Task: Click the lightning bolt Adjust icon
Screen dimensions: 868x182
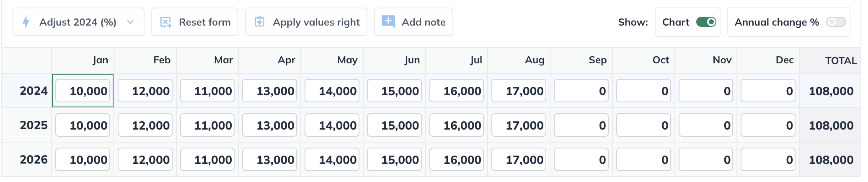Action: (26, 22)
